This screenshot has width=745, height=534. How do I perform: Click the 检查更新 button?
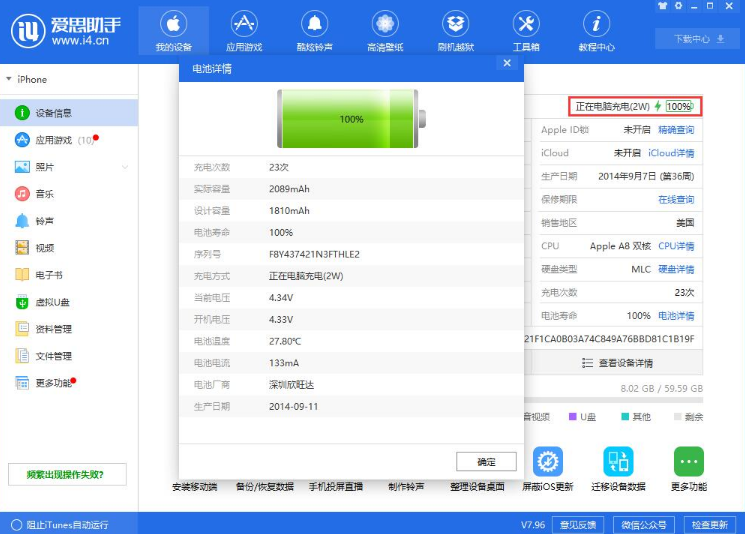[710, 524]
